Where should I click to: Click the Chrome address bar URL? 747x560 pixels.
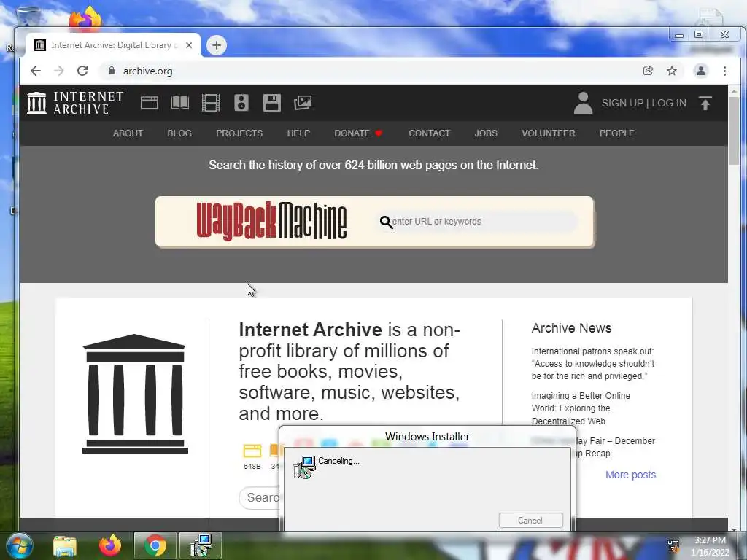coord(147,71)
